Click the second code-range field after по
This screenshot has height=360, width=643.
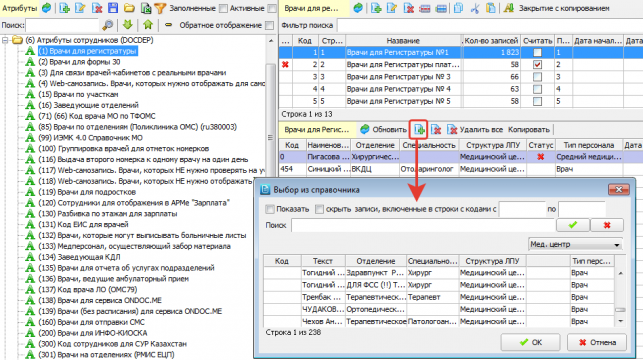pyautogui.click(x=582, y=209)
